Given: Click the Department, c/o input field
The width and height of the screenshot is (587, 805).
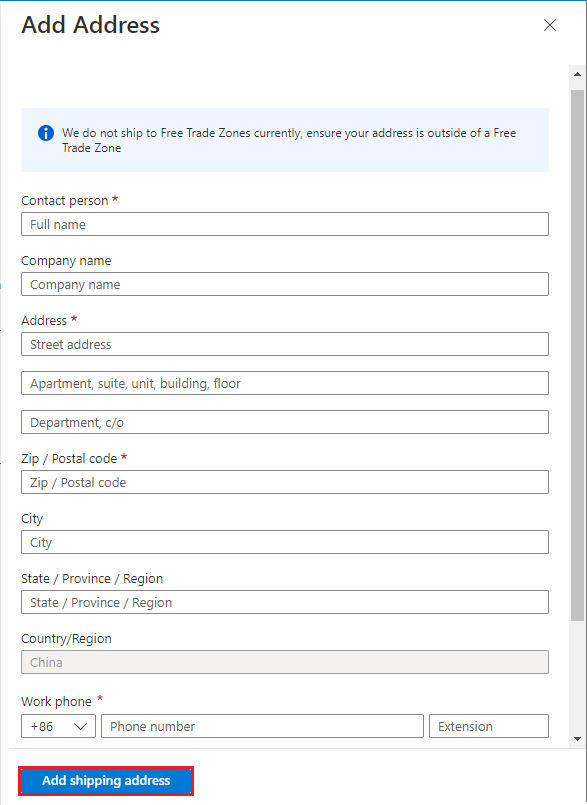Looking at the screenshot, I should point(284,421).
